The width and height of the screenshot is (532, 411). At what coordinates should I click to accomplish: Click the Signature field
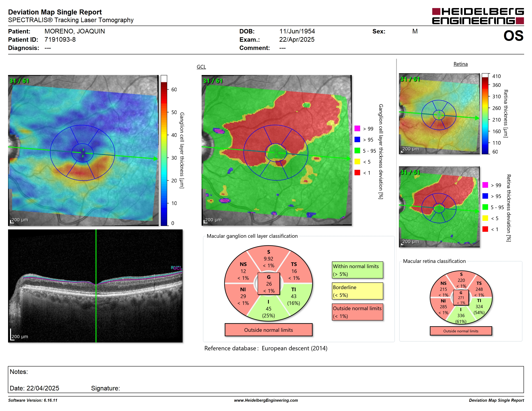pyautogui.click(x=105, y=388)
